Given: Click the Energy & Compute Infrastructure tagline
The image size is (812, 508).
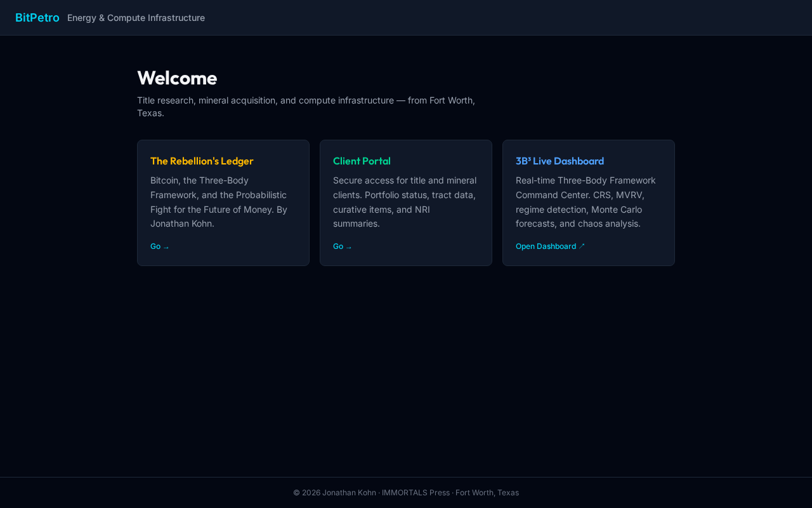Looking at the screenshot, I should tap(136, 18).
